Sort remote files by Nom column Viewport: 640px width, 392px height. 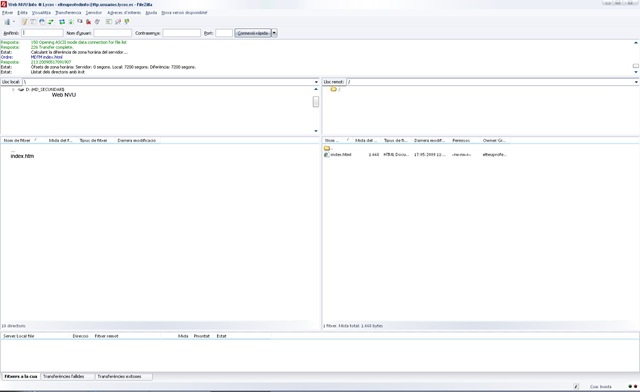click(337, 140)
